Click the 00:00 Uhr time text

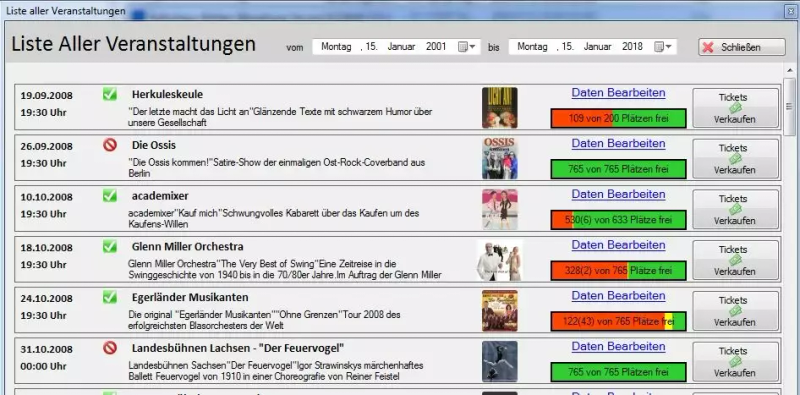coord(43,366)
